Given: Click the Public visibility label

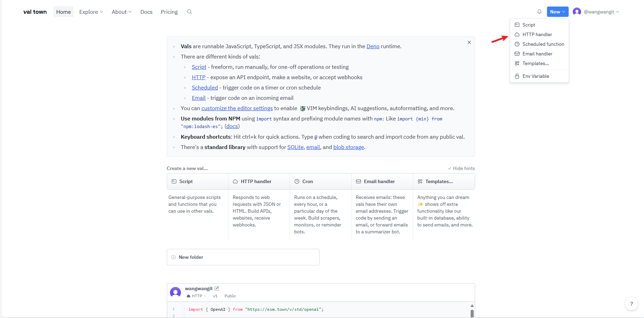Looking at the screenshot, I should pos(230,296).
